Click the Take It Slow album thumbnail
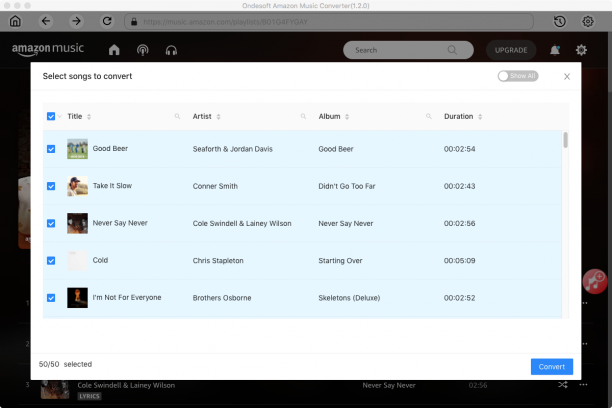The image size is (612, 408). click(77, 186)
